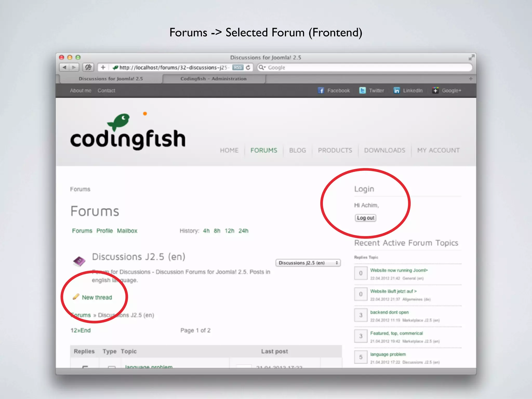The width and height of the screenshot is (532, 399).
Task: Show the 8h history
Action: (x=217, y=231)
